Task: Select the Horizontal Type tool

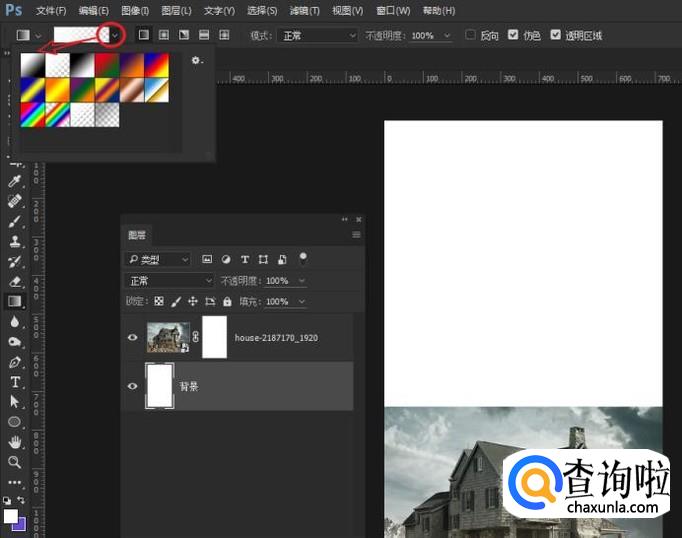Action: (15, 382)
